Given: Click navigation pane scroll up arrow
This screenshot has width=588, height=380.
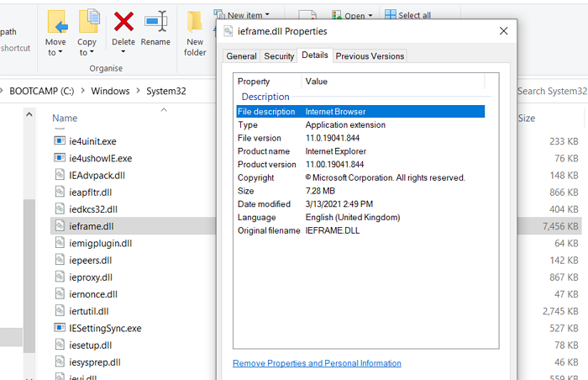Looking at the screenshot, I should tap(29, 114).
